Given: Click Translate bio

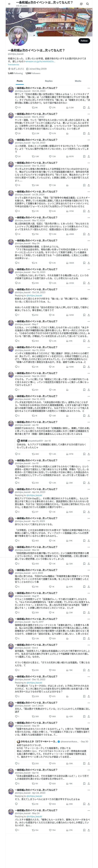Looking at the screenshot, I should (14, 64).
